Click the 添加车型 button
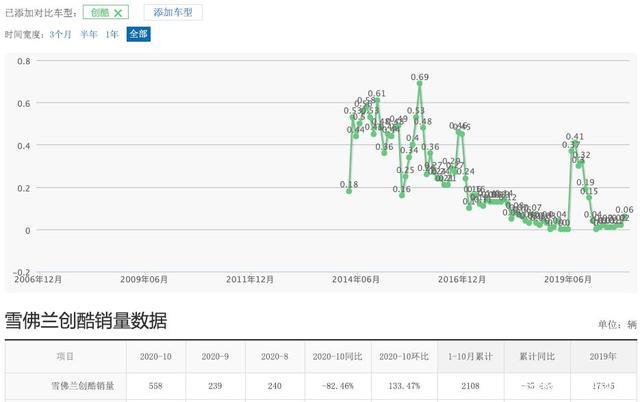Image resolution: width=640 pixels, height=402 pixels. coord(173,12)
